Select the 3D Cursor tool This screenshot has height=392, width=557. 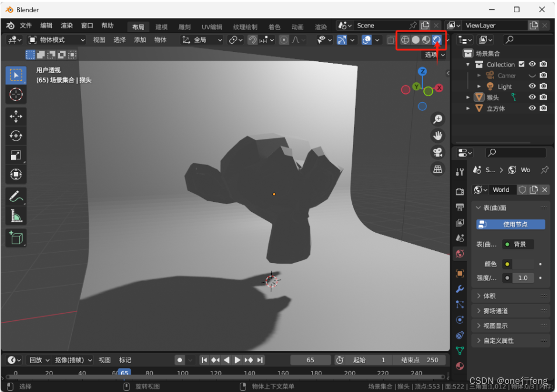(x=16, y=94)
